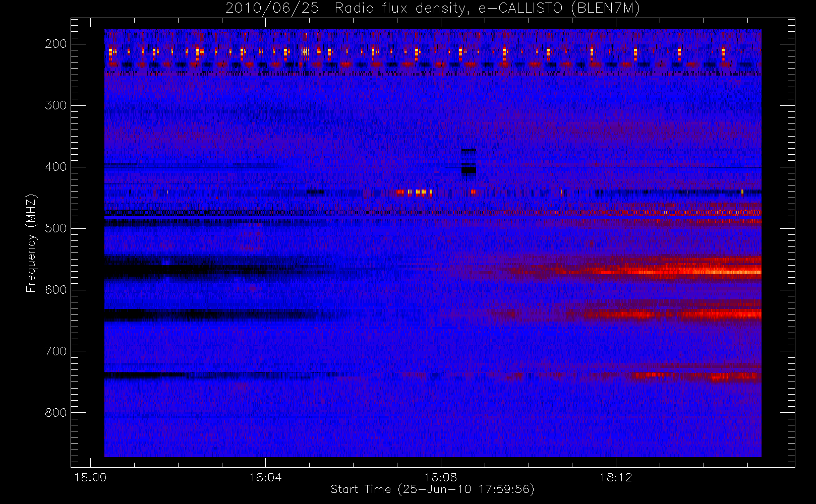Click the 18:12 time tick label
The width and height of the screenshot is (816, 504).
click(616, 477)
